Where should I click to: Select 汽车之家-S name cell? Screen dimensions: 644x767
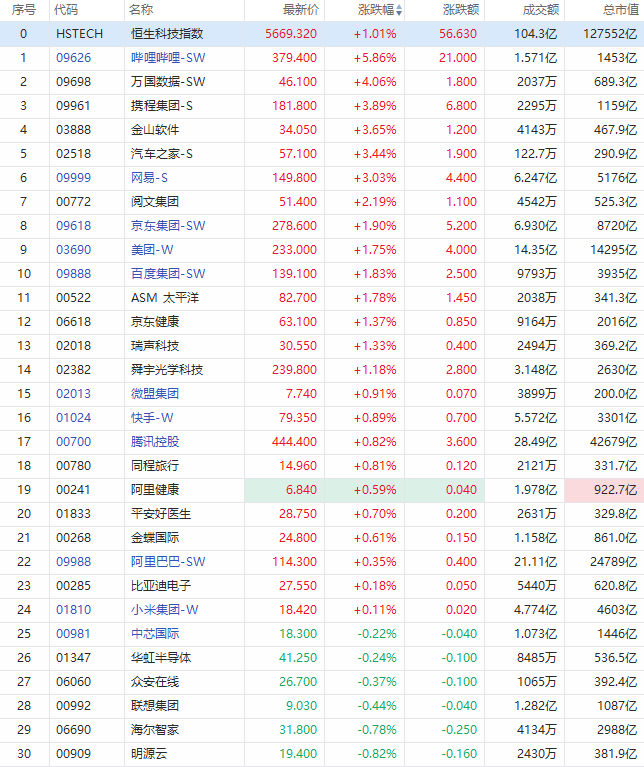pos(161,154)
